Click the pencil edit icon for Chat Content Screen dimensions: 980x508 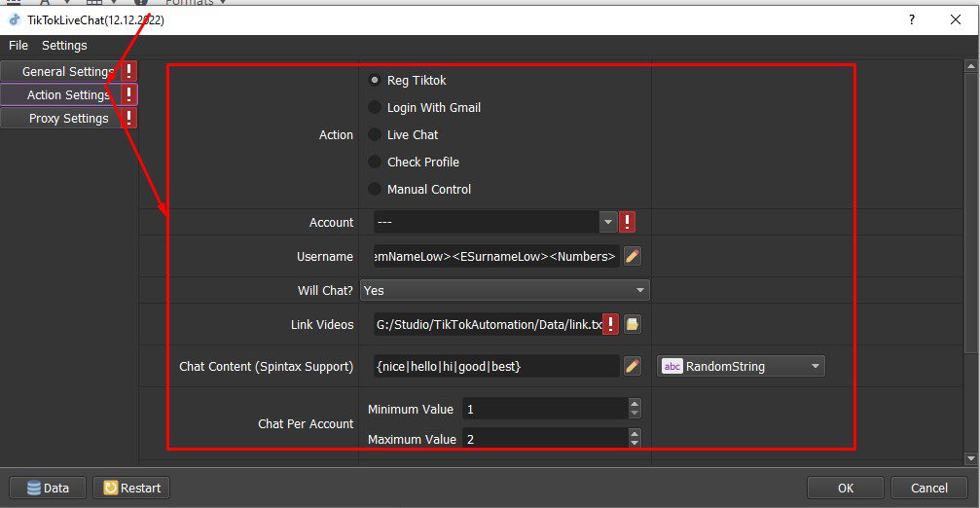click(x=633, y=366)
